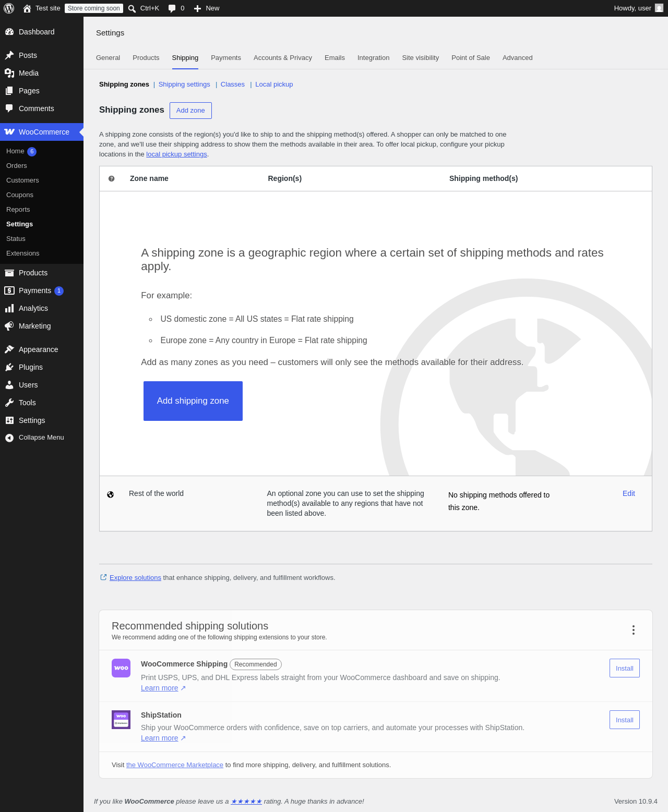Screen dimensions: 668x812
Task: Switch to the Advanced tab
Action: [518, 58]
